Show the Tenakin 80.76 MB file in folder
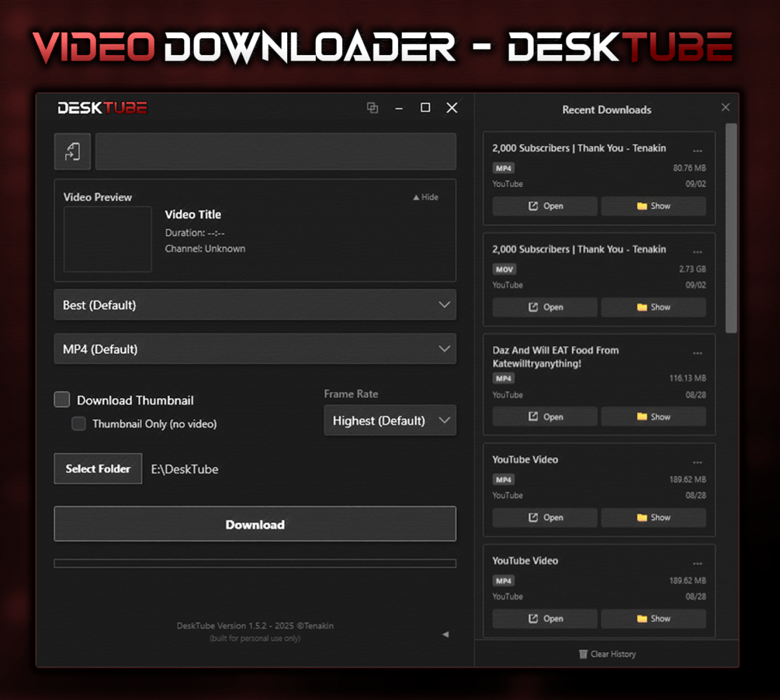The image size is (780, 700). (653, 206)
